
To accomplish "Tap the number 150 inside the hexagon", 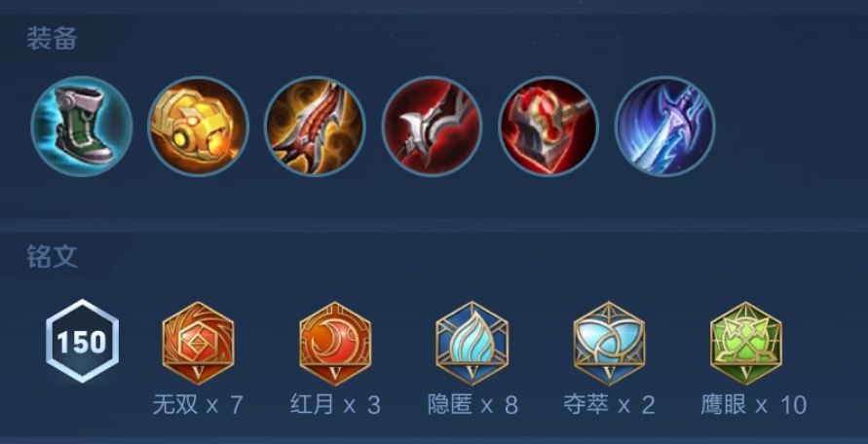I will pyautogui.click(x=82, y=342).
